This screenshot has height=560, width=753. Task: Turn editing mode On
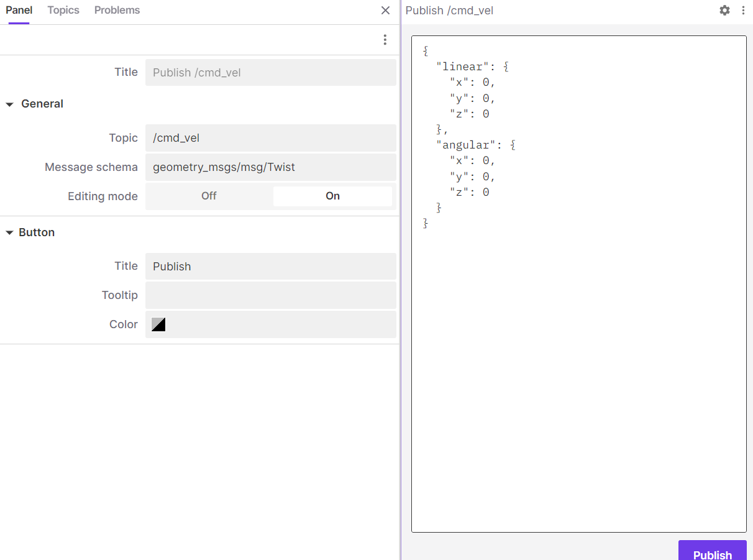pyautogui.click(x=332, y=196)
